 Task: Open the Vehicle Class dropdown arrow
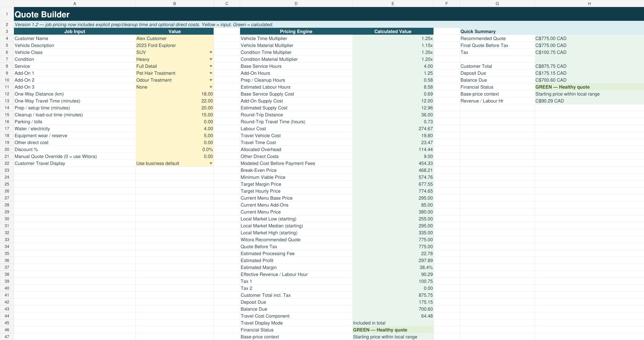pyautogui.click(x=211, y=52)
